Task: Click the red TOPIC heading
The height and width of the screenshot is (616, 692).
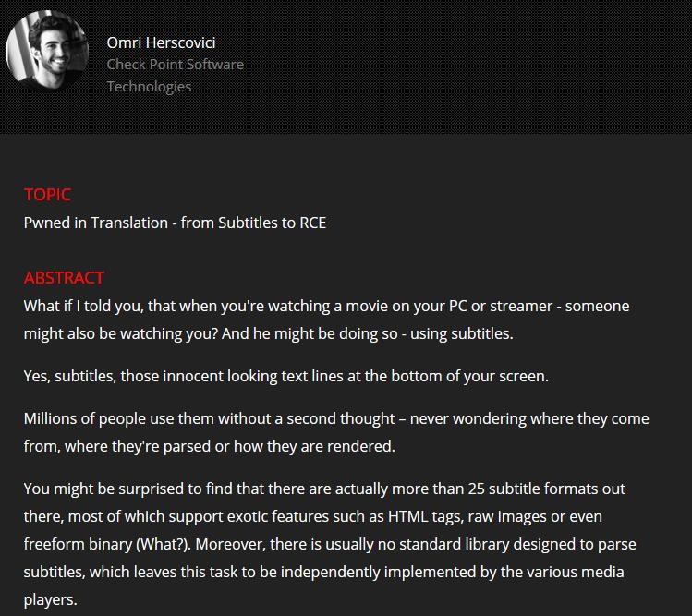Action: (x=47, y=195)
